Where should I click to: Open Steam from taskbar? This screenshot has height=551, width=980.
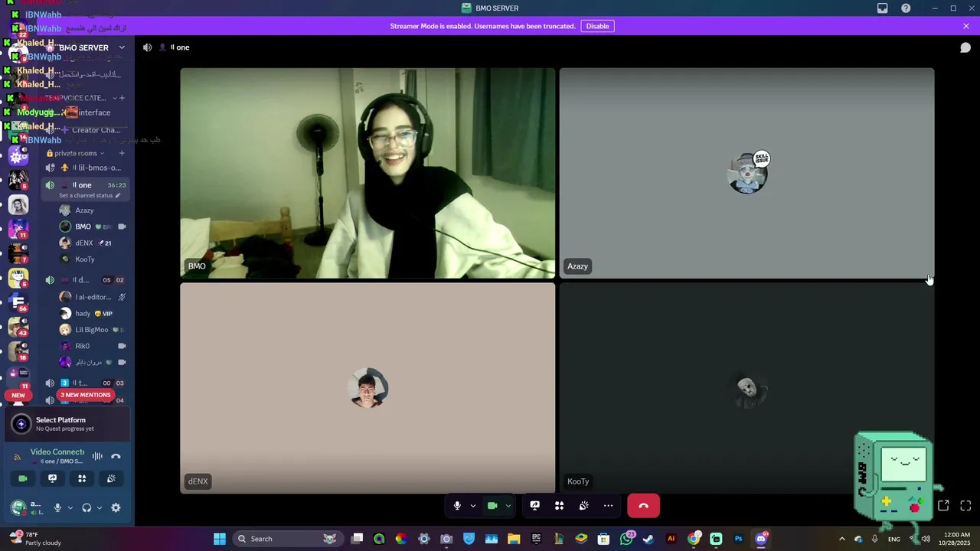648,539
